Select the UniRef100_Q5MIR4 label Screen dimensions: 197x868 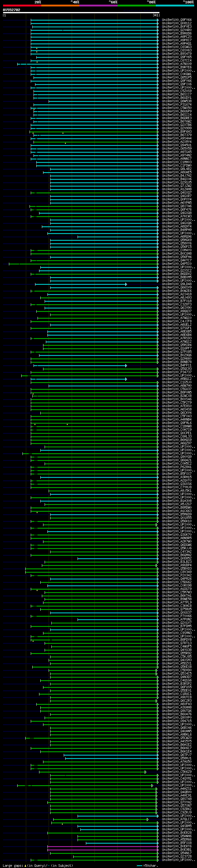point(176,345)
